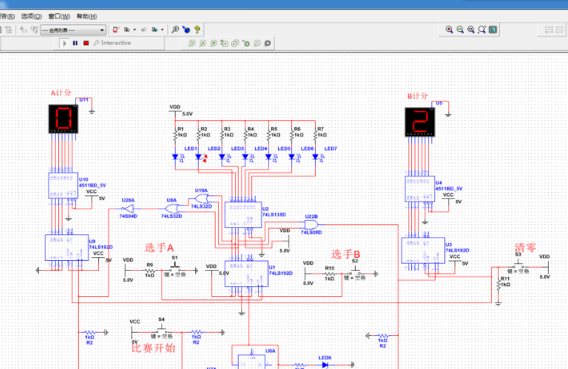This screenshot has height=369, width=568.
Task: Open the In-Use List dropdown
Action: pyautogui.click(x=73, y=30)
